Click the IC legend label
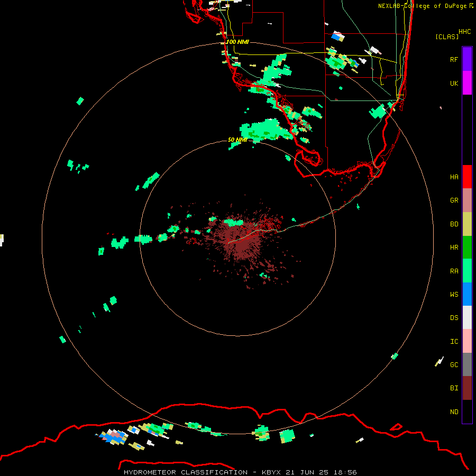476x476 pixels. pyautogui.click(x=454, y=342)
